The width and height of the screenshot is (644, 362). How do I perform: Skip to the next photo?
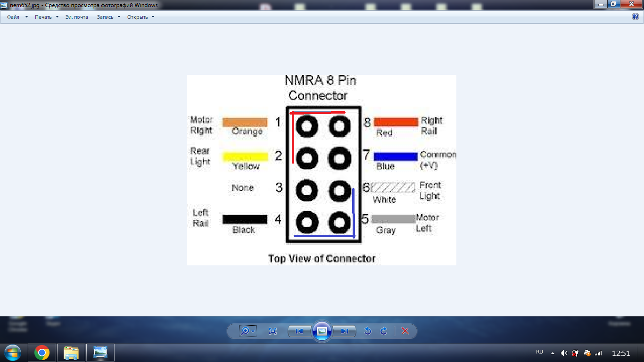tap(345, 331)
